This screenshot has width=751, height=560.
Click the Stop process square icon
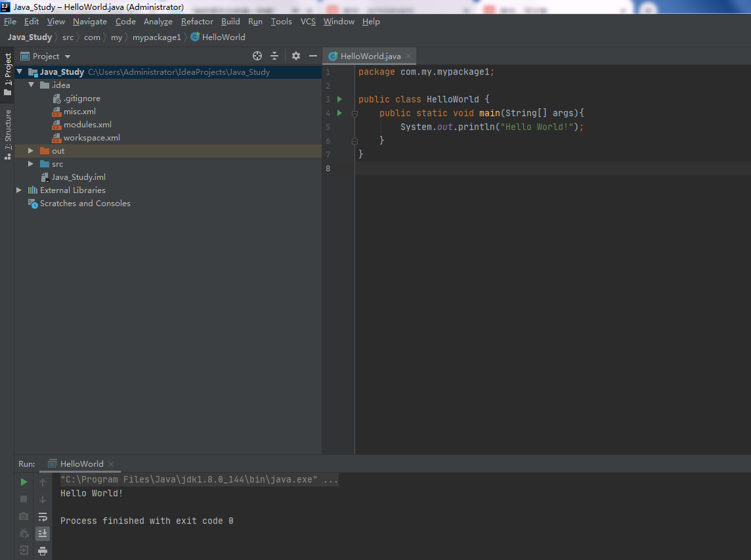24,499
